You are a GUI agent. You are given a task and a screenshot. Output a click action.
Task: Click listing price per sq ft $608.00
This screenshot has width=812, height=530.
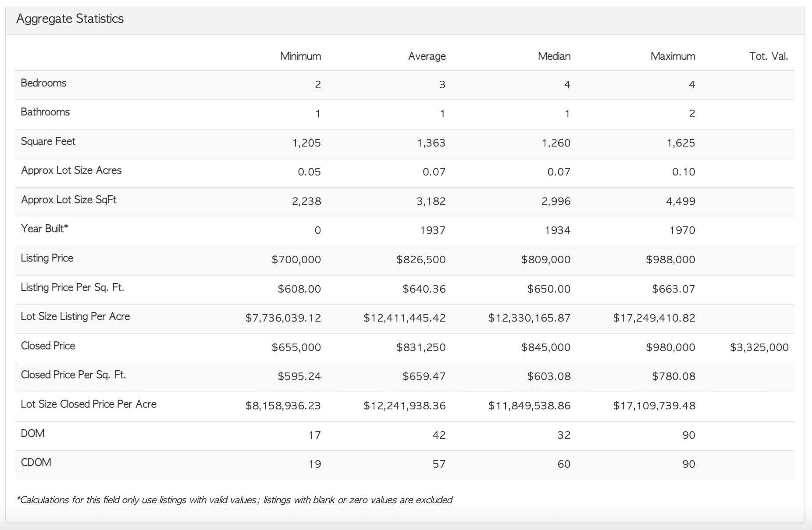299,289
